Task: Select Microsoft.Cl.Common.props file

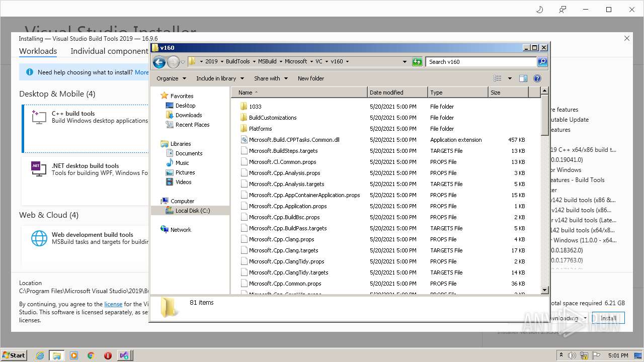Action: (x=282, y=162)
